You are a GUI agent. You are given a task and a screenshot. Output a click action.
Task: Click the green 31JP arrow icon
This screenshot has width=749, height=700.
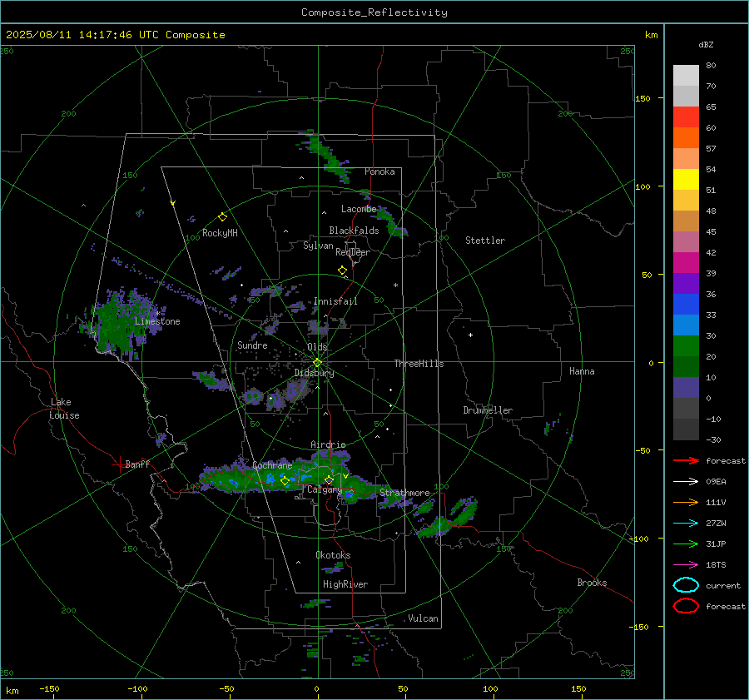tap(686, 544)
